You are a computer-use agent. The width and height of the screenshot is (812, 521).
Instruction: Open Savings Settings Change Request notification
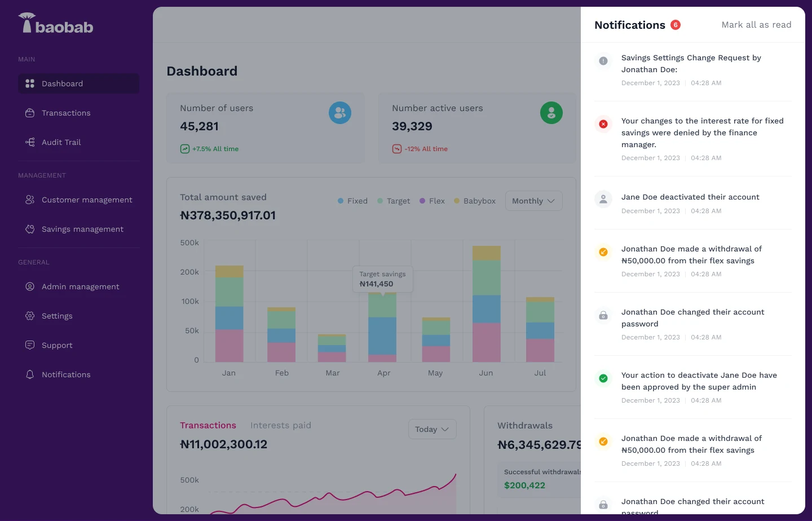click(693, 70)
